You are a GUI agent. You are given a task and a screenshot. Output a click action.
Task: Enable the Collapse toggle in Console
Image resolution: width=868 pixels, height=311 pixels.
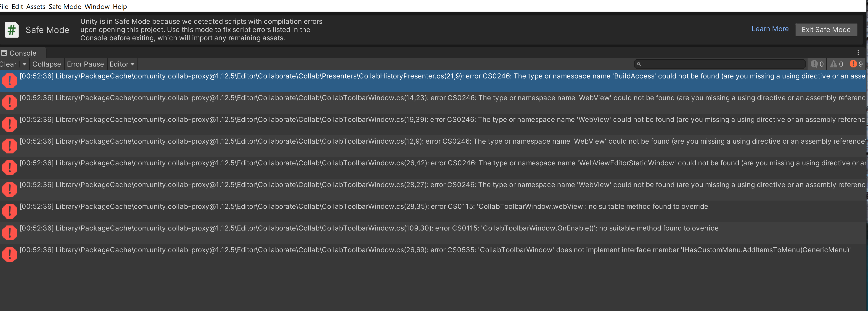(47, 64)
